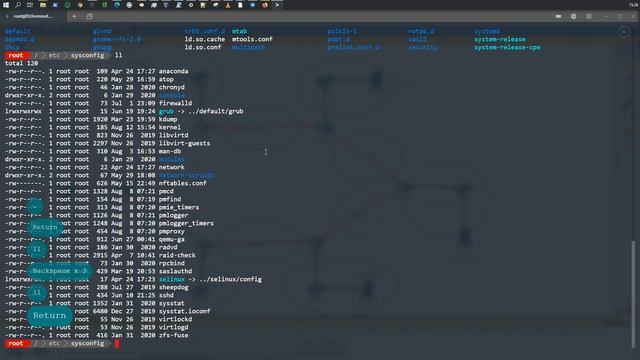Screen dimensions: 640x360
Task: Click the sheepdog file name
Action: [173, 287]
